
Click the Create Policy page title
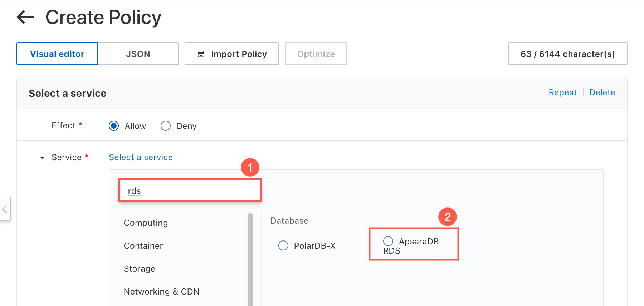(x=103, y=17)
